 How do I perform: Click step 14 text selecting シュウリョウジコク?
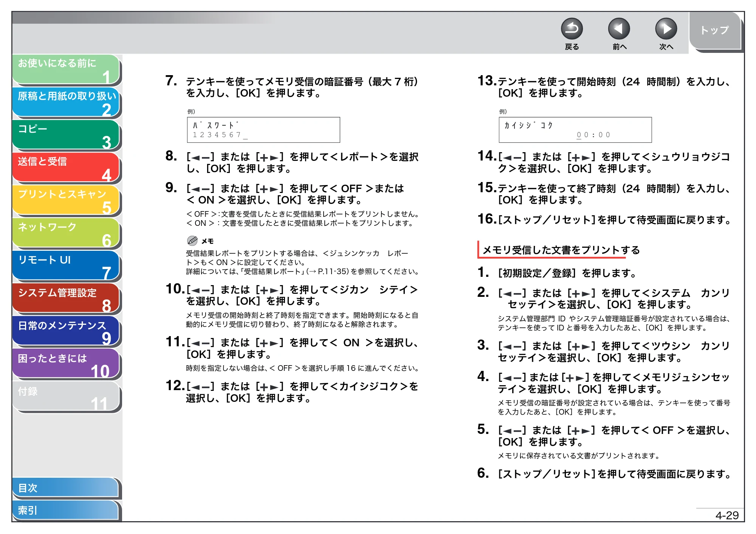pyautogui.click(x=614, y=162)
